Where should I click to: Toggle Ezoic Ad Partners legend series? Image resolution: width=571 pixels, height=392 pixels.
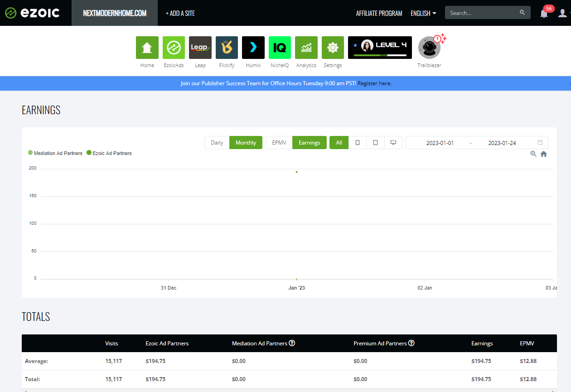[x=109, y=153]
